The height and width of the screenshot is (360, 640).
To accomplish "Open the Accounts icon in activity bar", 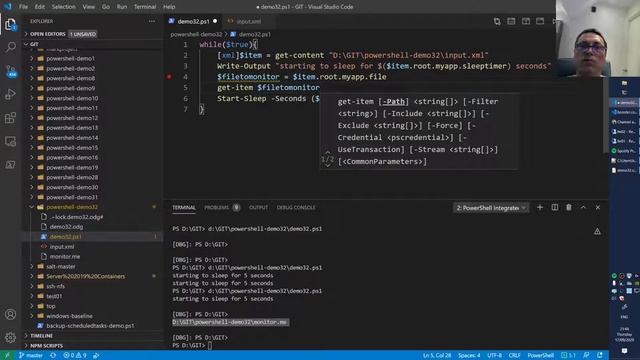I will pyautogui.click(x=11, y=314).
